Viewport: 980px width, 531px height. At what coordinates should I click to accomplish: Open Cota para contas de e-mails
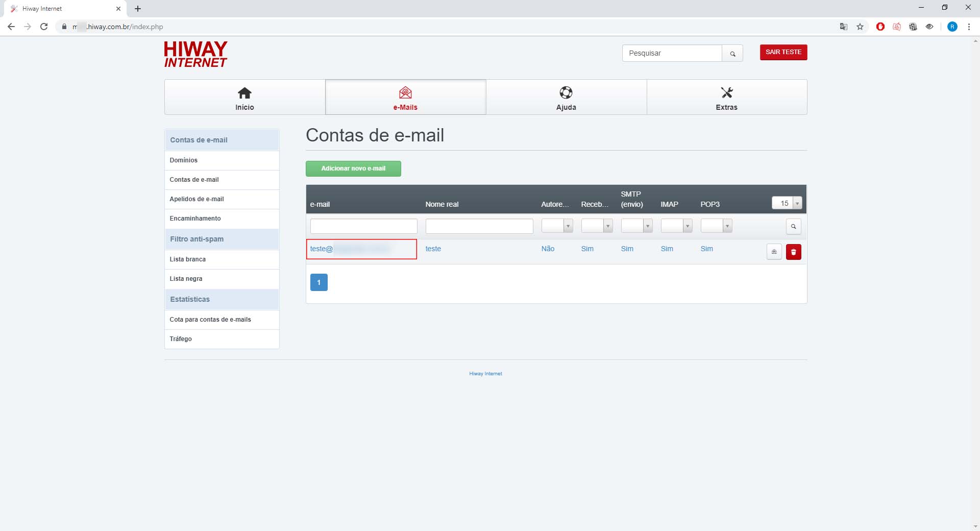coord(222,320)
